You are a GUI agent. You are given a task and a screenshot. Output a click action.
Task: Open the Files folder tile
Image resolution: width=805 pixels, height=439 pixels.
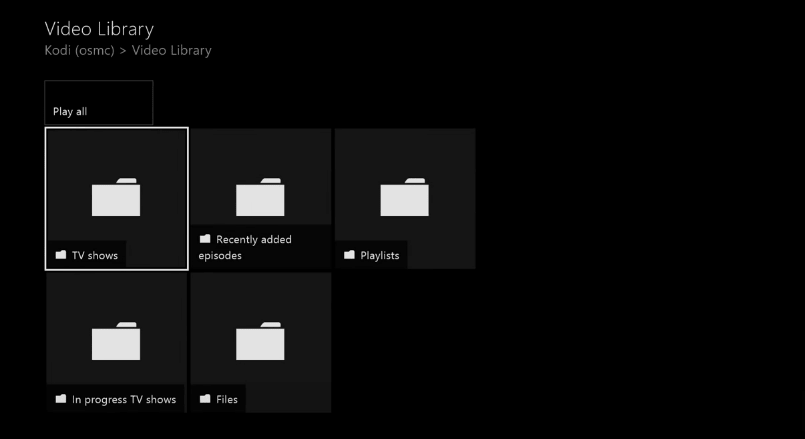tap(261, 342)
